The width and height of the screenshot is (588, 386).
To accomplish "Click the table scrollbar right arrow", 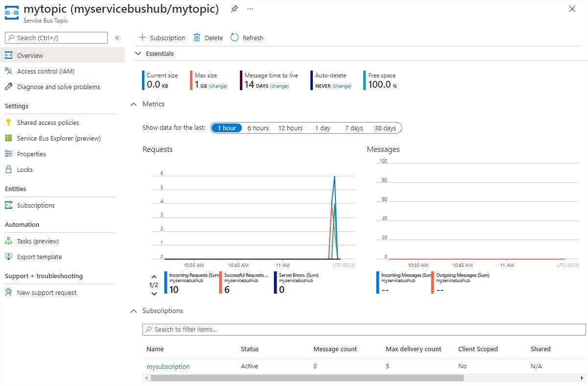I will coord(583,378).
